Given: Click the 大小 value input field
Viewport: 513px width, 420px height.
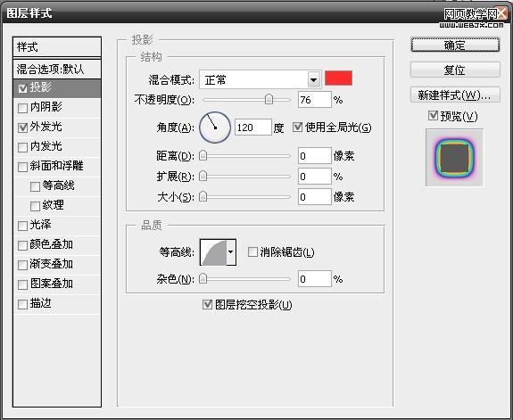Looking at the screenshot, I should coord(315,196).
